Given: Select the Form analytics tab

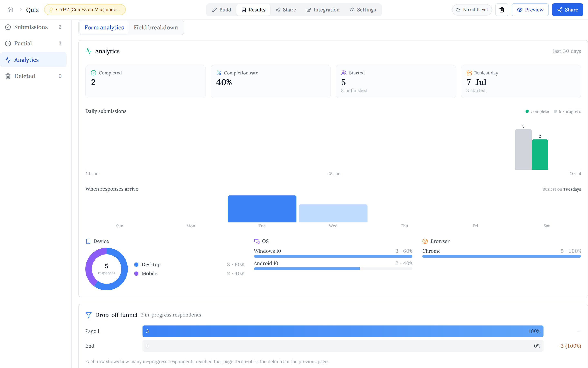Looking at the screenshot, I should pos(104,28).
